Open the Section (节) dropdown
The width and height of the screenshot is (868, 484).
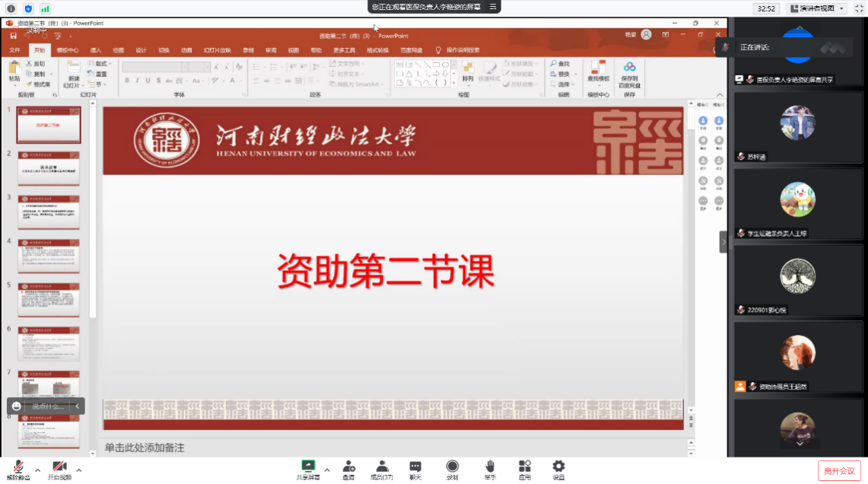tap(97, 84)
